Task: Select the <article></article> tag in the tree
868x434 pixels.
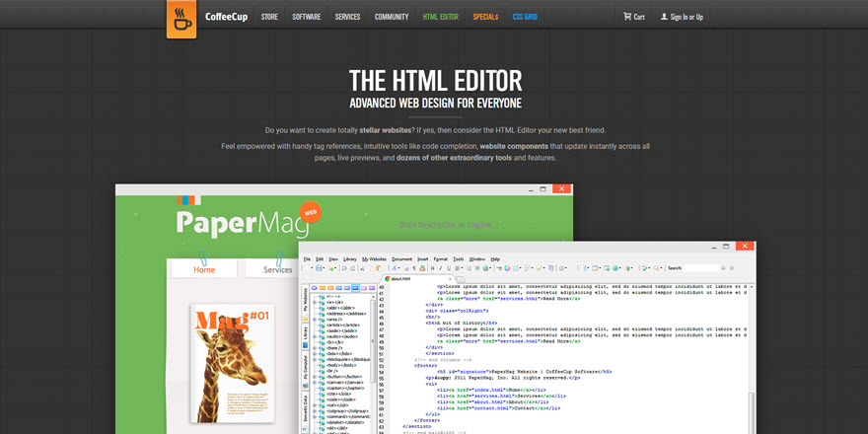Action: coord(344,325)
